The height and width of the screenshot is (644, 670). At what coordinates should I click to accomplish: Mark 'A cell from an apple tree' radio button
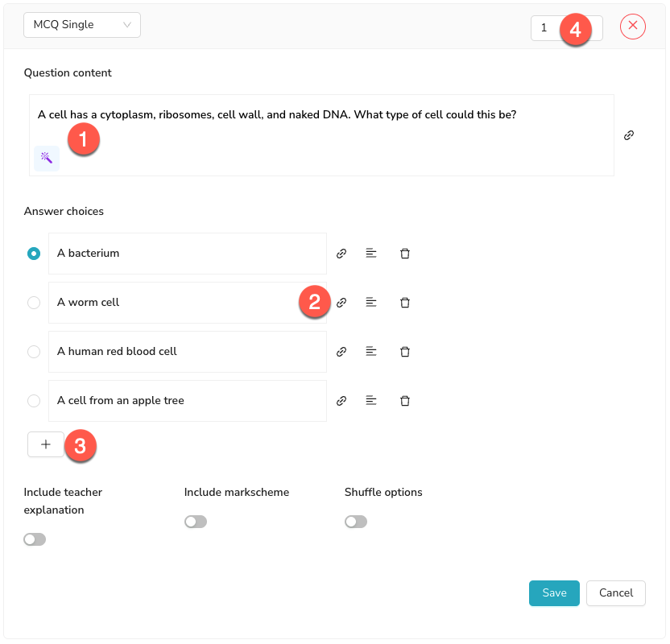[34, 401]
